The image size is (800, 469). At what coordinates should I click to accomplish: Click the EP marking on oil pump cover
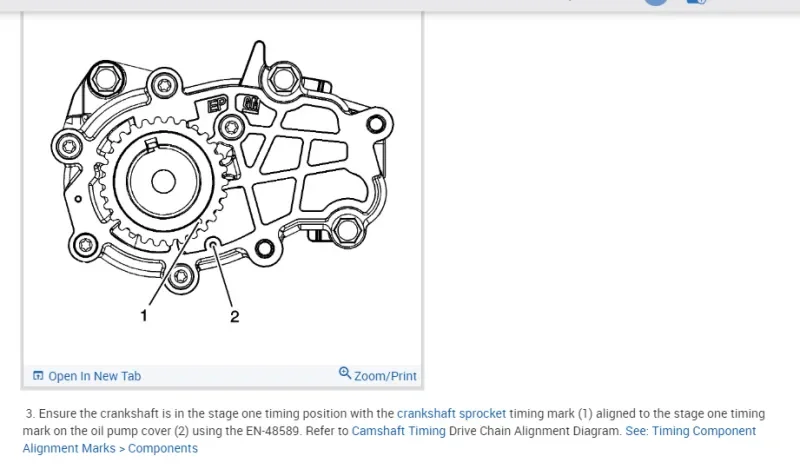(x=217, y=105)
